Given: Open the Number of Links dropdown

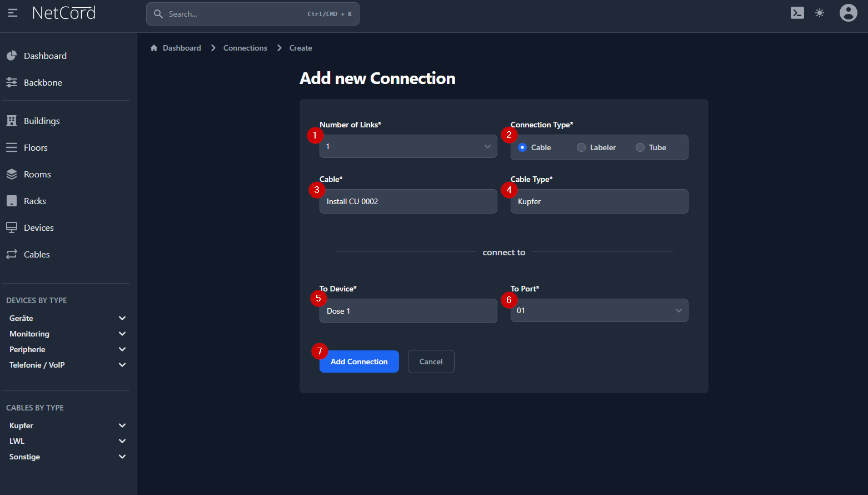Looking at the screenshot, I should coord(408,146).
